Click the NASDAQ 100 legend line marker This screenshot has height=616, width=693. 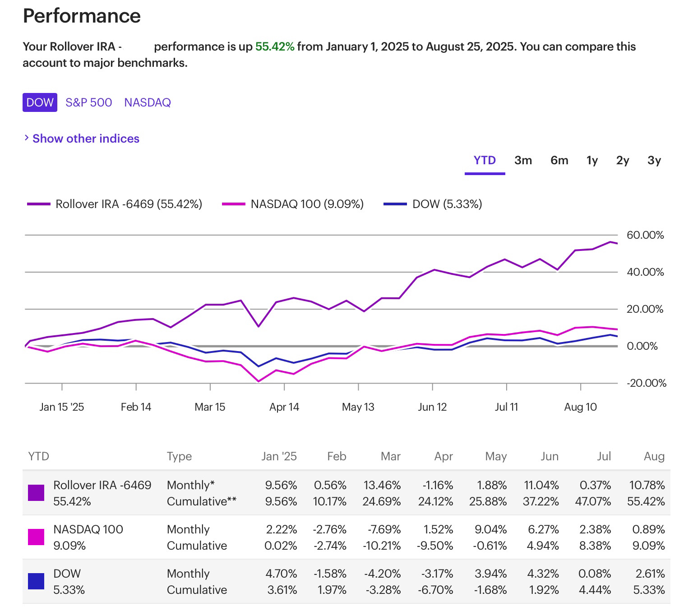coord(234,204)
